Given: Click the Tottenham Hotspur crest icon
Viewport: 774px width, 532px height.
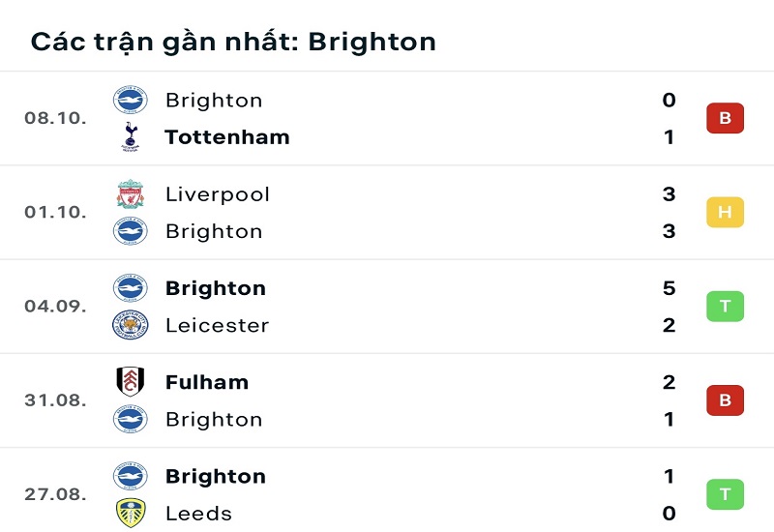Looking at the screenshot, I should (x=131, y=136).
